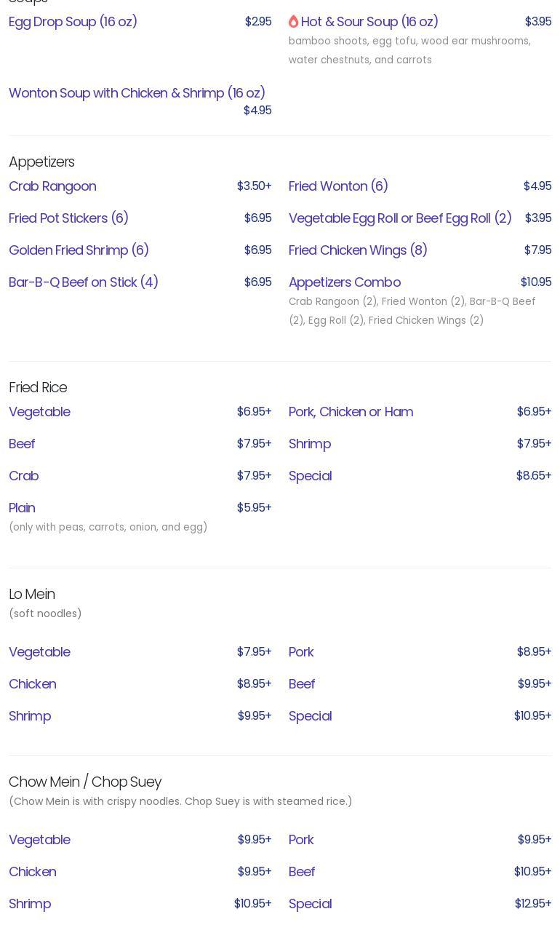
Task: Select Golden Fried Shrimp (6)
Action: coord(79,250)
